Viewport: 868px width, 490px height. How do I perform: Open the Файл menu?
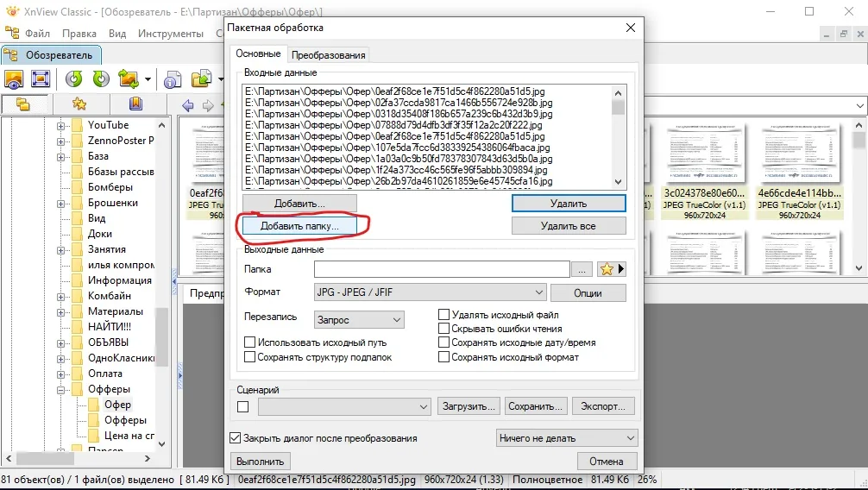coord(37,34)
